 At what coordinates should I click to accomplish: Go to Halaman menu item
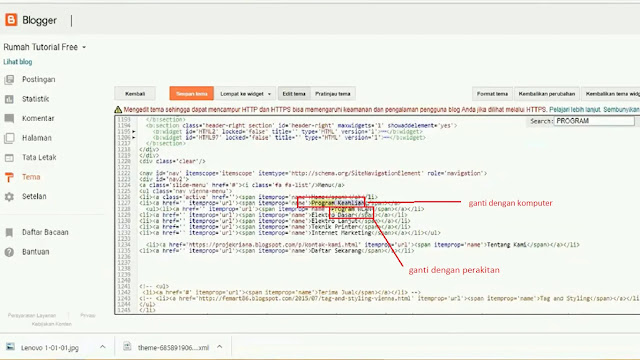pyautogui.click(x=37, y=138)
